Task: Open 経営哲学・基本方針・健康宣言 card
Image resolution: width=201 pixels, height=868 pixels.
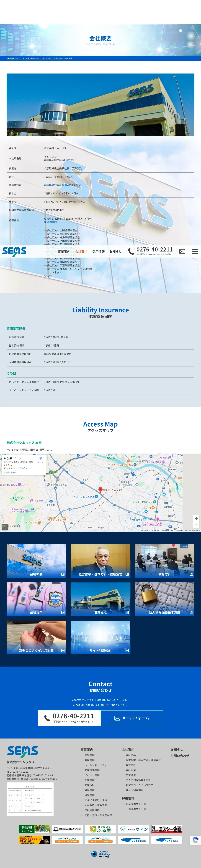Action: click(100, 561)
